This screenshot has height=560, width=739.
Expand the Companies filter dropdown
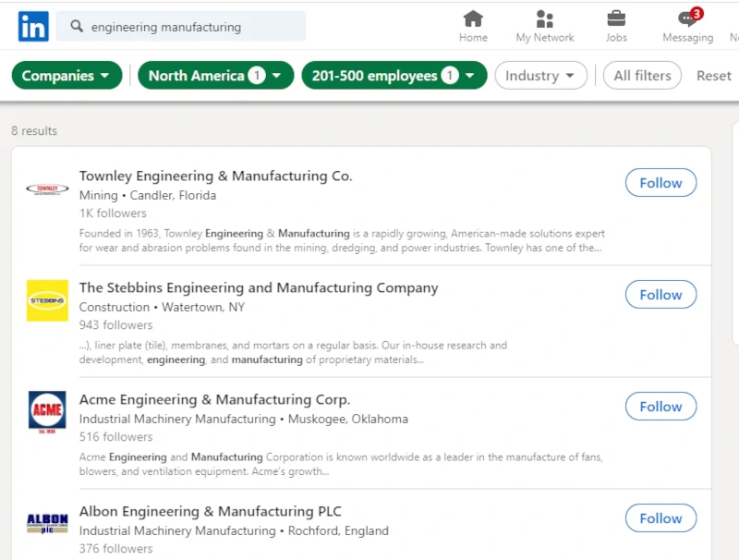pos(67,76)
